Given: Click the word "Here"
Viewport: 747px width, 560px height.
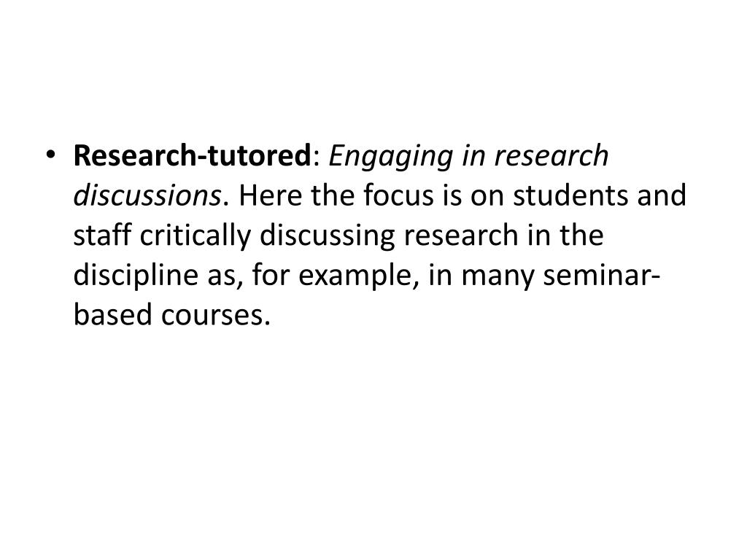Looking at the screenshot, I should 270,195.
